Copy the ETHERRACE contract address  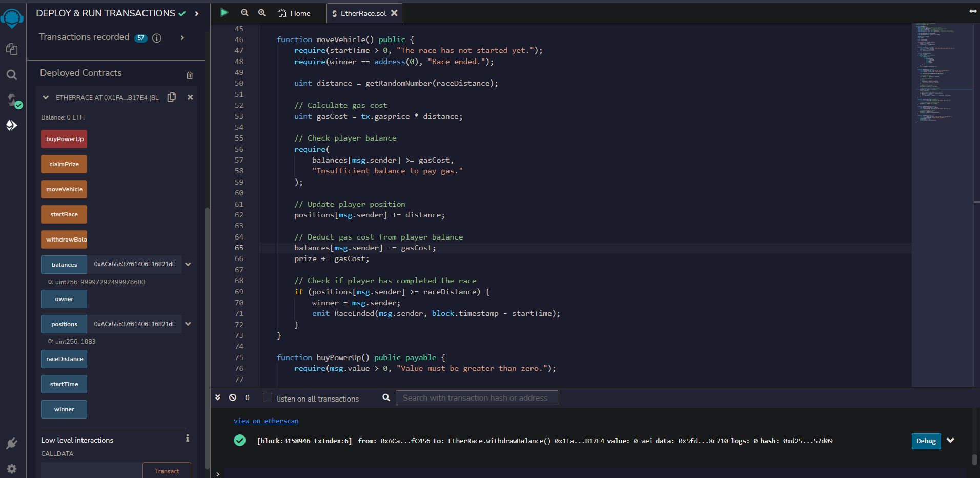pyautogui.click(x=172, y=97)
